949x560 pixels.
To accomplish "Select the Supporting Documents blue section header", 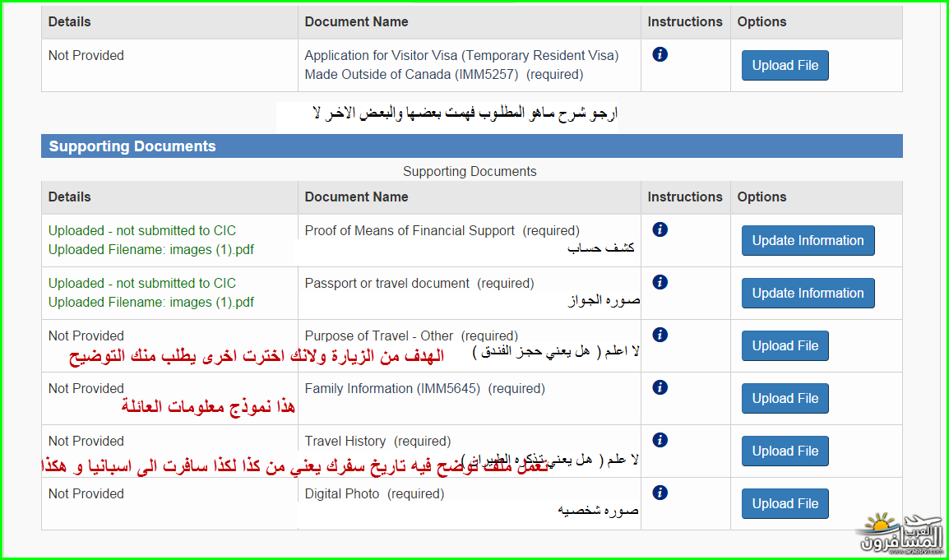I will 471,146.
